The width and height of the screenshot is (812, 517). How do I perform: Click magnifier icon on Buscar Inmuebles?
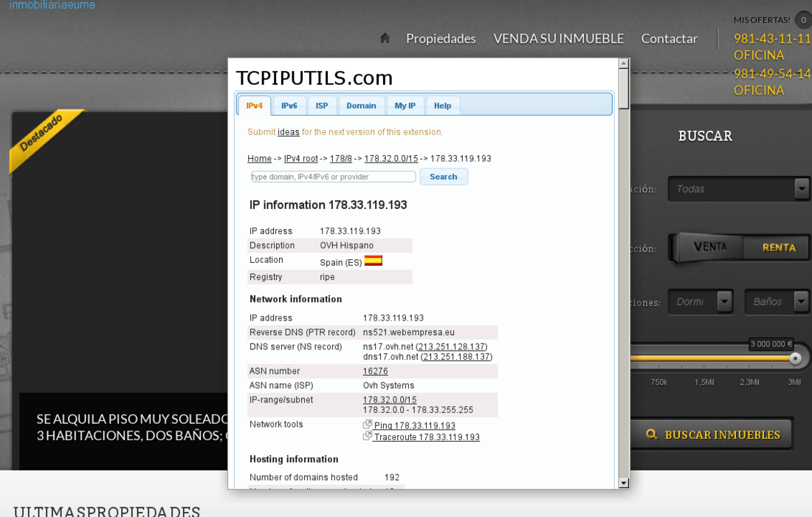point(652,434)
